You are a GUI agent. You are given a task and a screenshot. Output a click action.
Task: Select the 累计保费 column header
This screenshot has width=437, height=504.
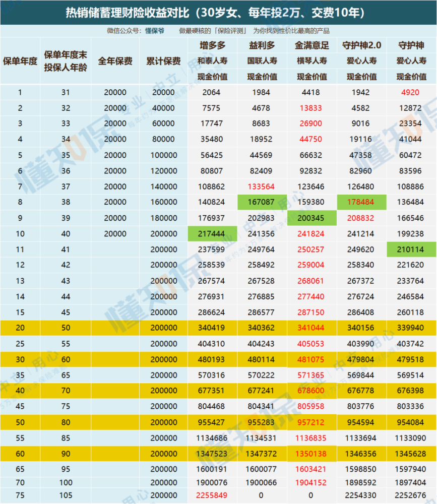tap(163, 61)
